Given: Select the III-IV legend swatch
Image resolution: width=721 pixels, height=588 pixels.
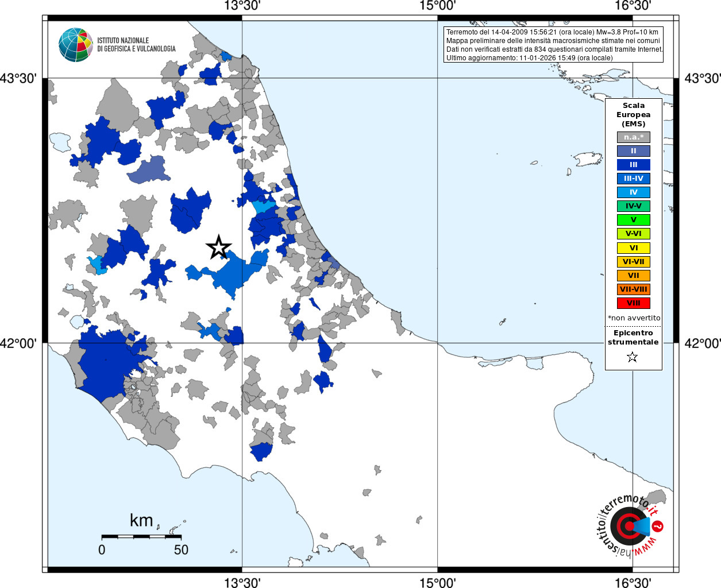Looking at the screenshot, I should point(634,179).
